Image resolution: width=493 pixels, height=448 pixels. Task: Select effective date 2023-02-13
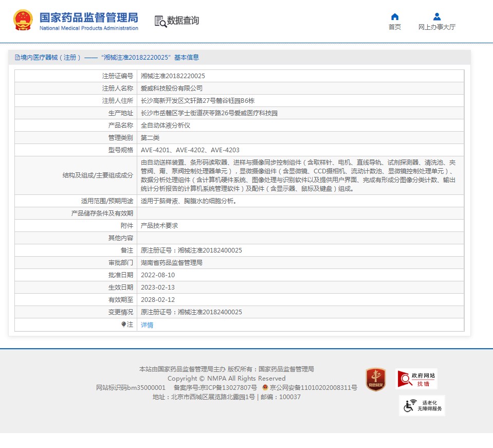point(157,287)
